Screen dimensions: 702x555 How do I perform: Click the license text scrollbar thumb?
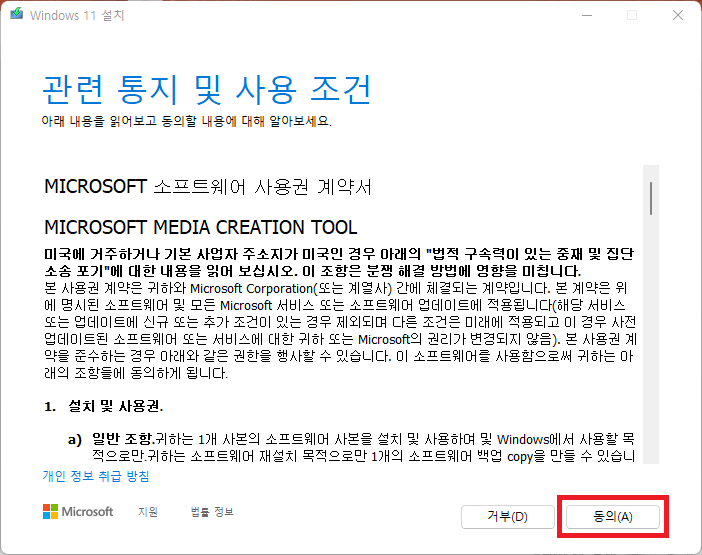pos(651,198)
